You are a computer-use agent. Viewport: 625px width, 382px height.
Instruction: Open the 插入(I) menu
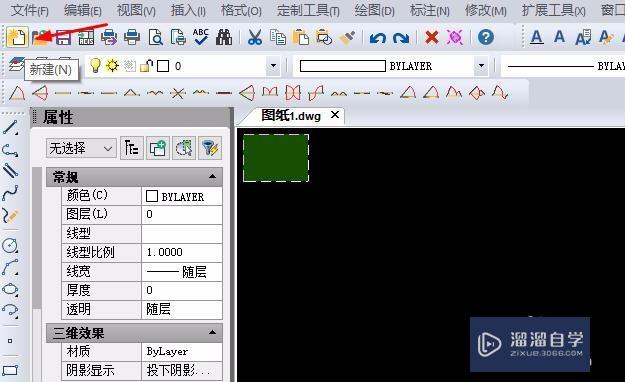pyautogui.click(x=188, y=10)
